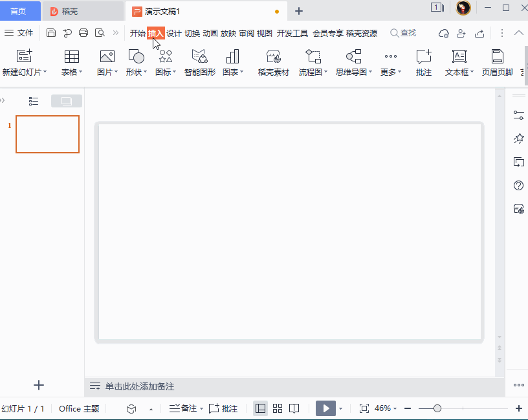The height and width of the screenshot is (420, 528).
Task: Switch to 幻灯片浏览 slide sorter view
Action: (278, 408)
